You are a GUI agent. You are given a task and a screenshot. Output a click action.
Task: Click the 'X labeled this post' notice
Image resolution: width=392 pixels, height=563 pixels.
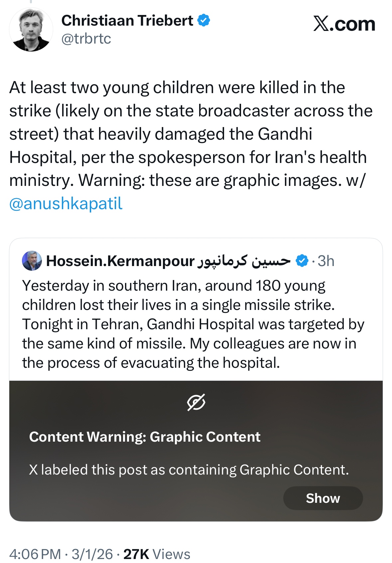[189, 470]
